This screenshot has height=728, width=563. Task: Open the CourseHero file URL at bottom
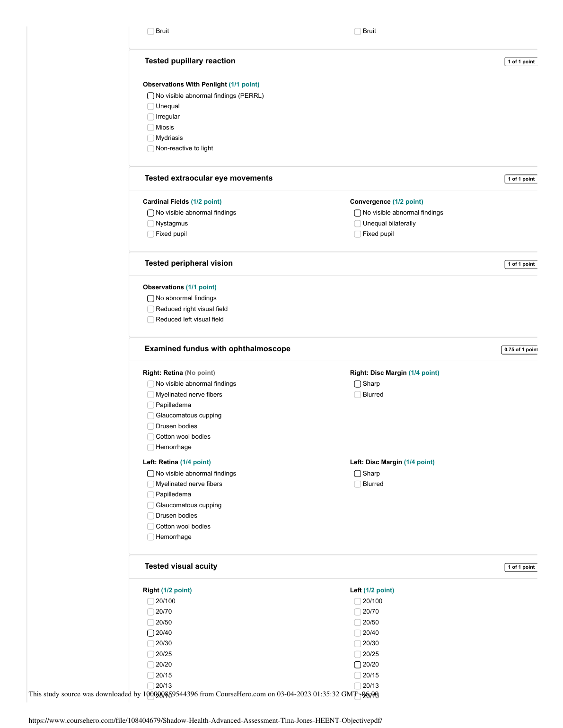[x=205, y=720]
